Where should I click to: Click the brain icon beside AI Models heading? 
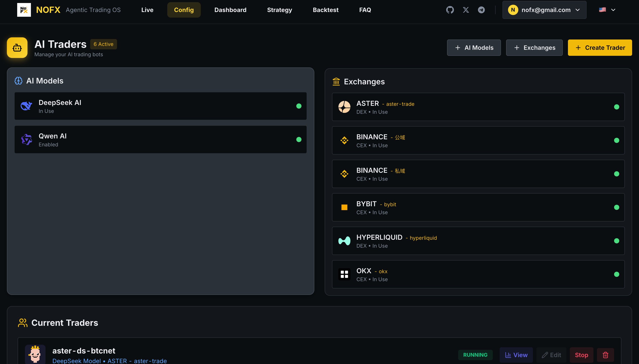18,81
